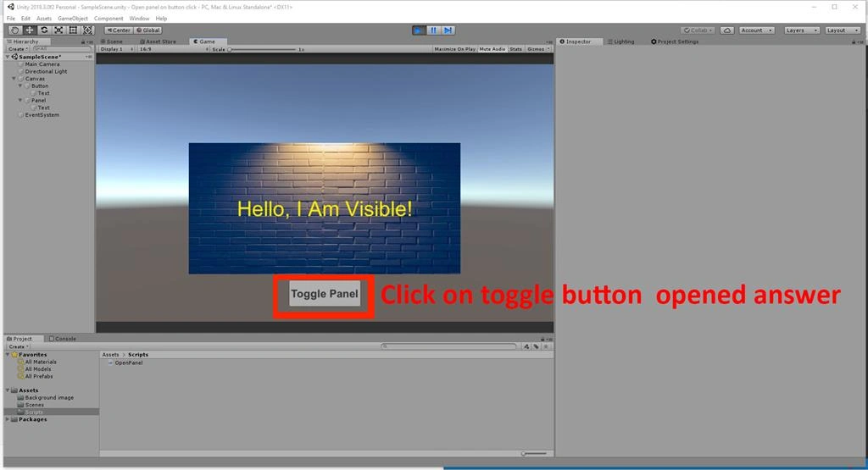868x470 pixels.
Task: Open the Window menu
Action: 139,19
